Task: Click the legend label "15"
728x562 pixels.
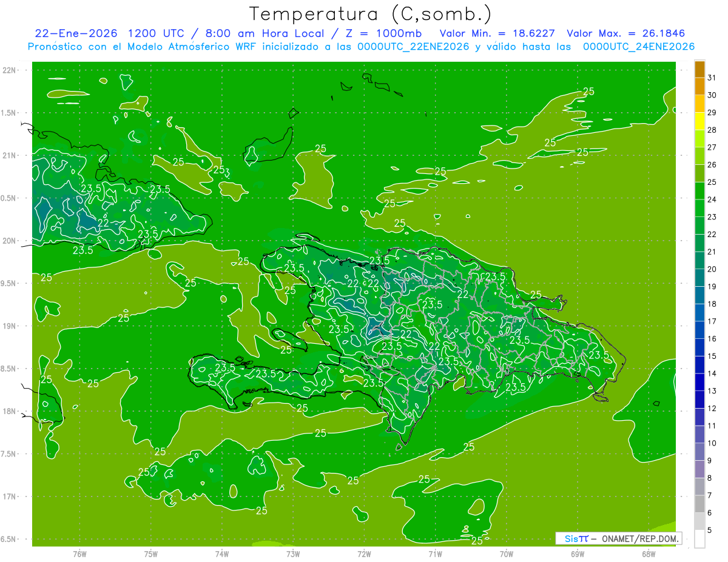Action: click(712, 356)
